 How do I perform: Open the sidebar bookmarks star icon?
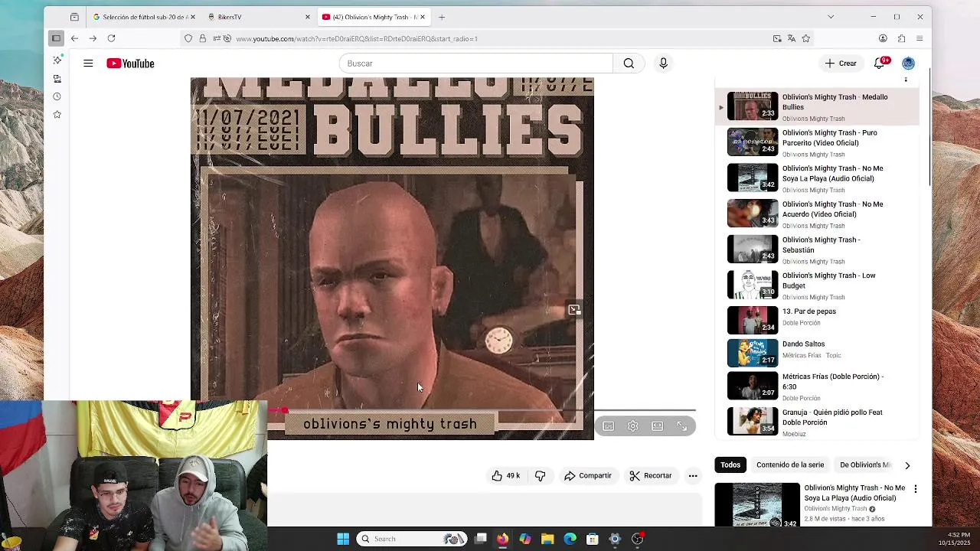[57, 115]
